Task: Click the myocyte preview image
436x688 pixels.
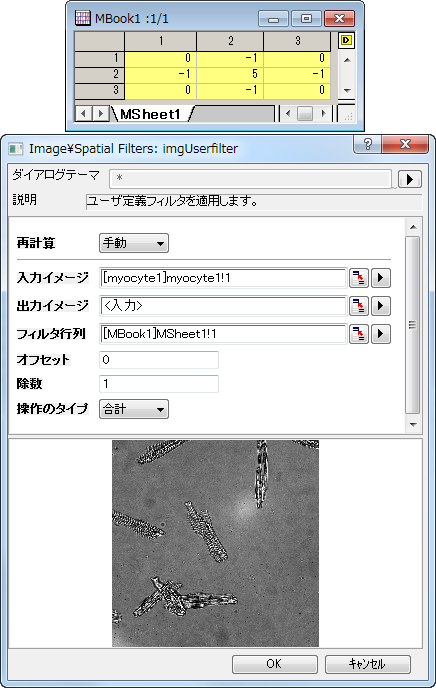Action: (x=215, y=543)
